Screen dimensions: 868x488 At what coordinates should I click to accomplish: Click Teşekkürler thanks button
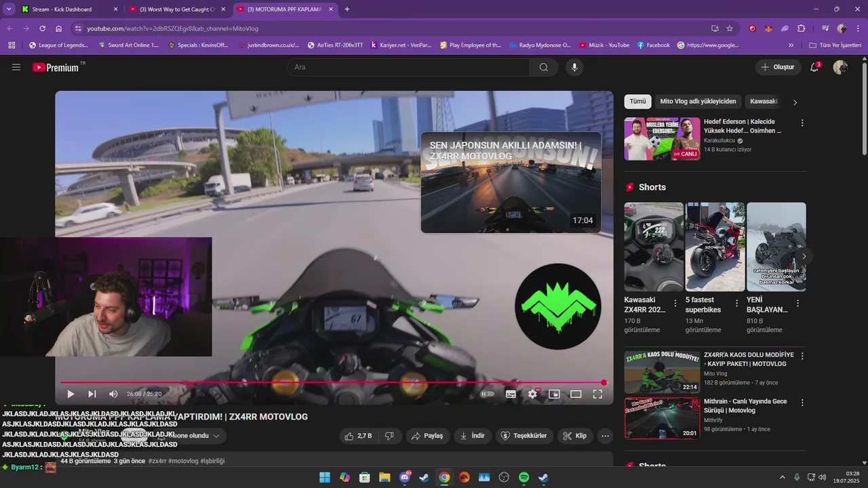point(524,436)
